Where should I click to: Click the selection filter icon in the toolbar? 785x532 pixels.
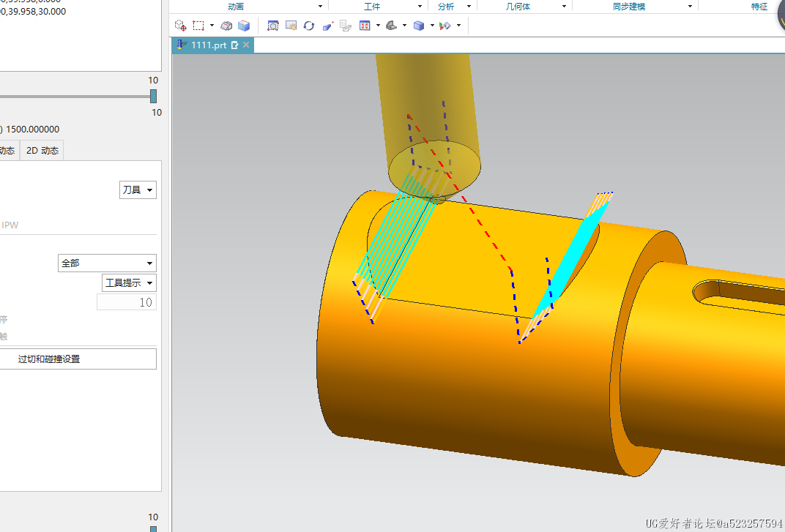point(180,26)
